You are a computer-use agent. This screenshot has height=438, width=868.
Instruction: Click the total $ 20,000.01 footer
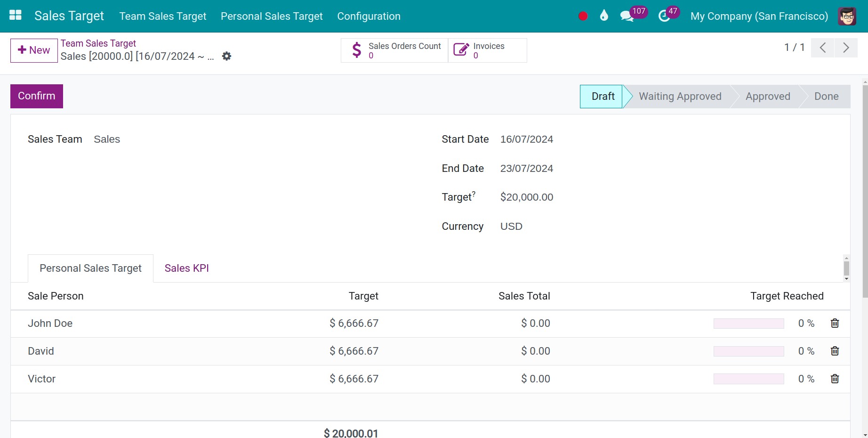[x=351, y=433]
